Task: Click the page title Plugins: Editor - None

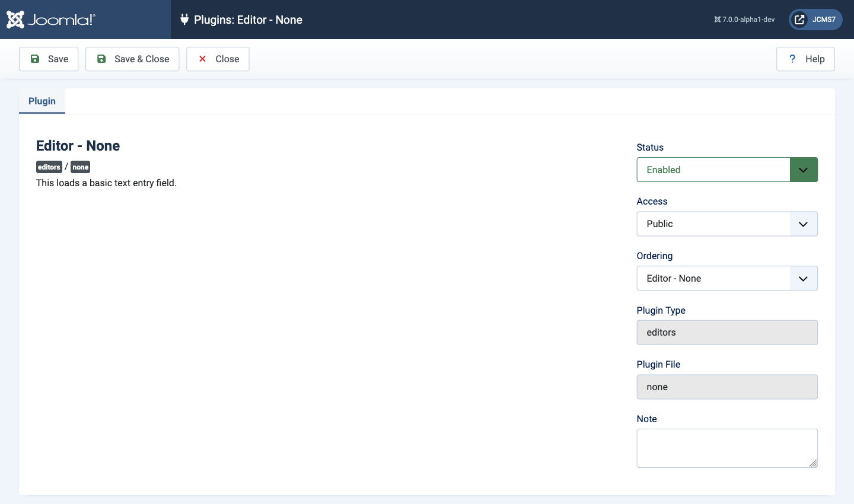Action: tap(248, 20)
